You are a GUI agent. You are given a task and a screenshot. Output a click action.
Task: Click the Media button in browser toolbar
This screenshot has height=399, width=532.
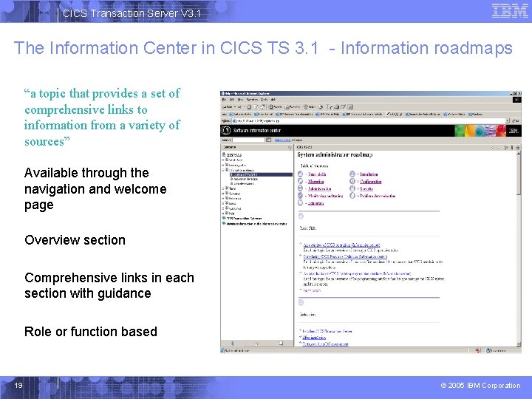pyautogui.click(x=309, y=107)
